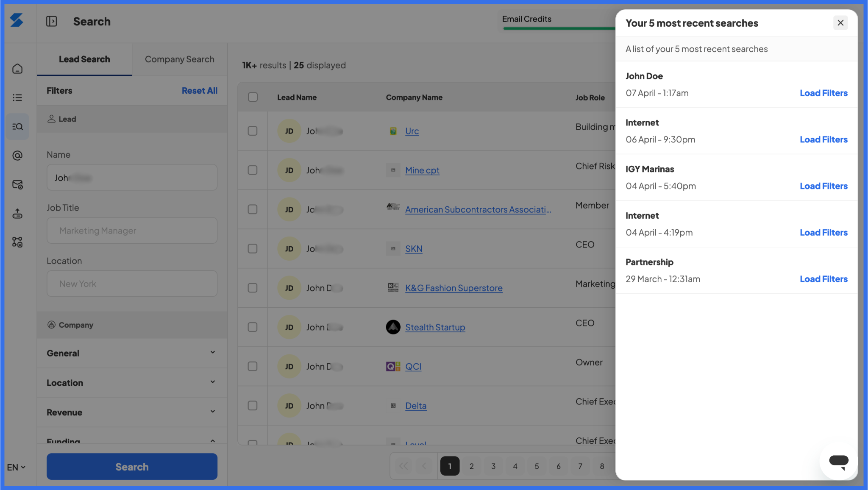This screenshot has width=868, height=490.
Task: Click the Location New York input field
Action: [132, 284]
